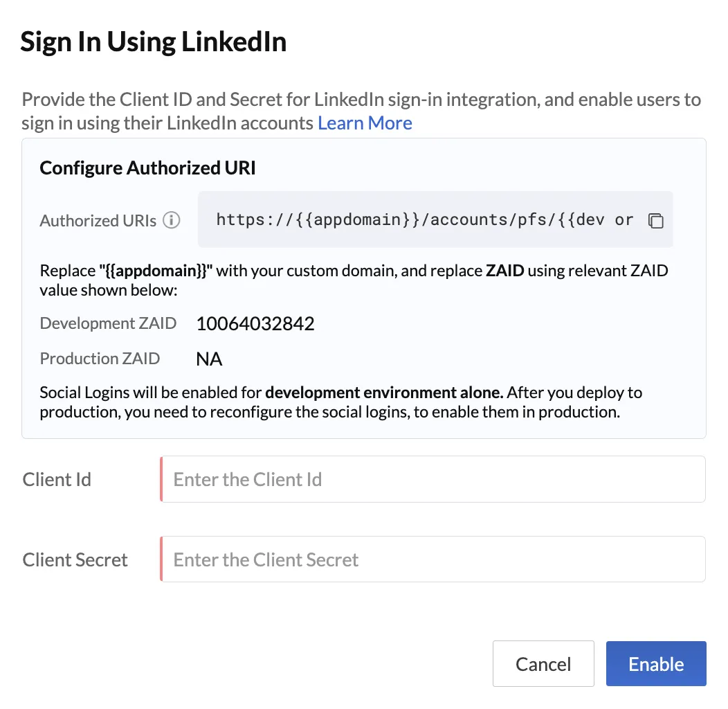This screenshot has height=709, width=728.
Task: Click the Production ZAID value NA
Action: 209,359
